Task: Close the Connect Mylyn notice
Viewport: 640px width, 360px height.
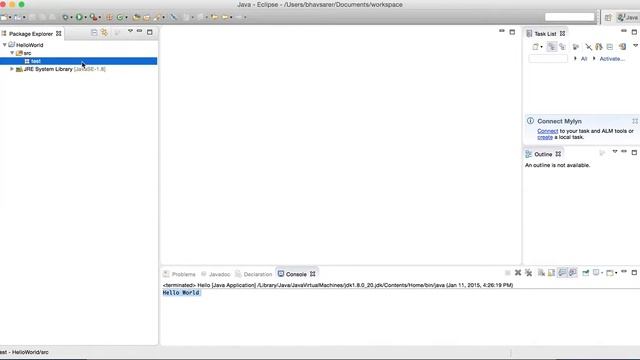Action: pos(635,121)
